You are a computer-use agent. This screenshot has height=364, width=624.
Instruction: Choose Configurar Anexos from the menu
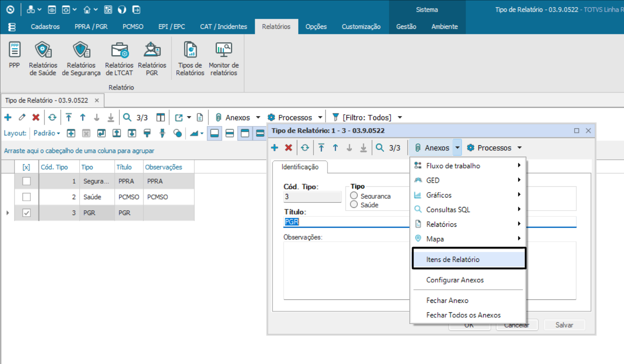455,280
